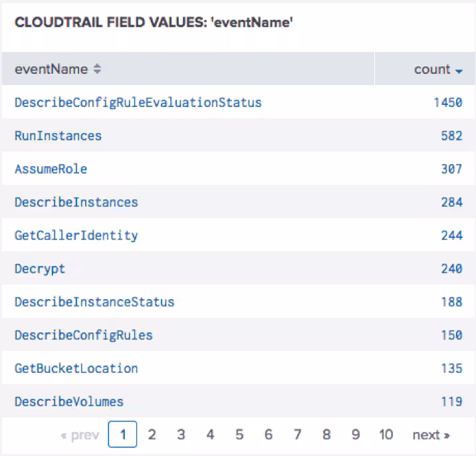Click the GetBucketLocation event name
The image size is (476, 456).
(x=76, y=368)
